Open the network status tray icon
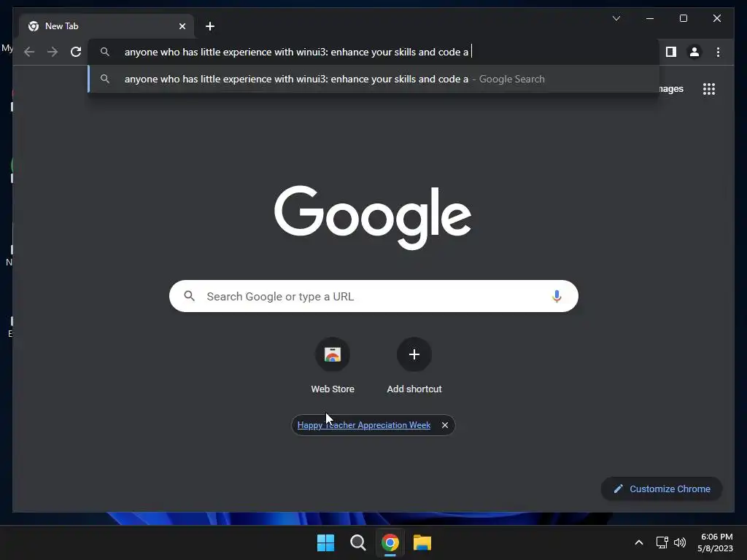 point(662,542)
